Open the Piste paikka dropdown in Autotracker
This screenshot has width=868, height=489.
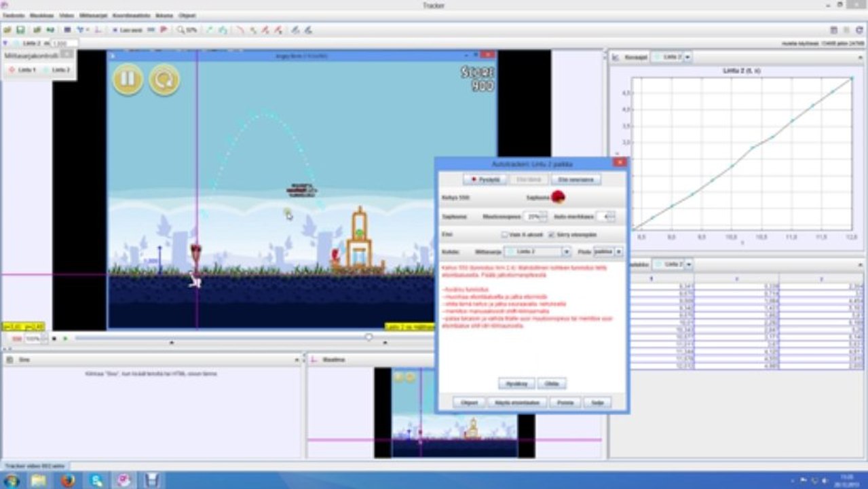(x=608, y=251)
